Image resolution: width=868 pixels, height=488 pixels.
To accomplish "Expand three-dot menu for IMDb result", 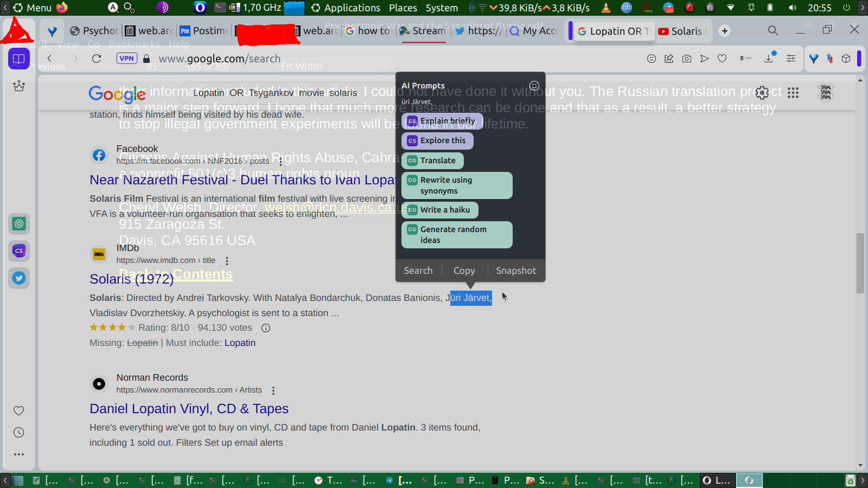I will 227,261.
